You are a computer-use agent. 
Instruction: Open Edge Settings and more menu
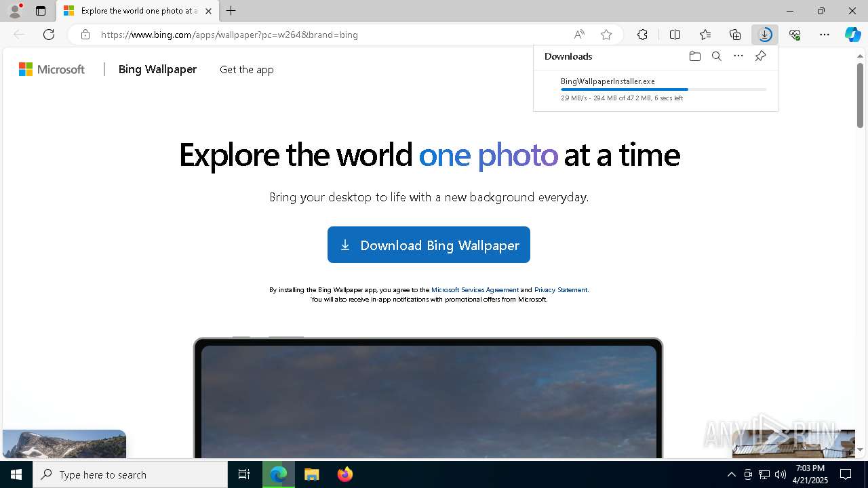pos(825,35)
